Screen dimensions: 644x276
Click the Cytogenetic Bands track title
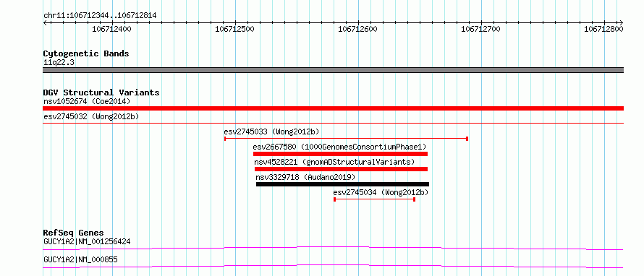(86, 53)
